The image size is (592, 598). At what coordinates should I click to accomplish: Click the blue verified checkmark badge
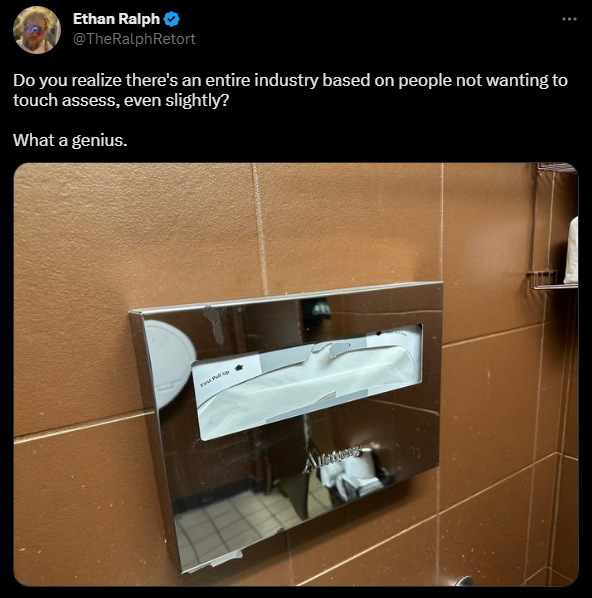tap(172, 19)
